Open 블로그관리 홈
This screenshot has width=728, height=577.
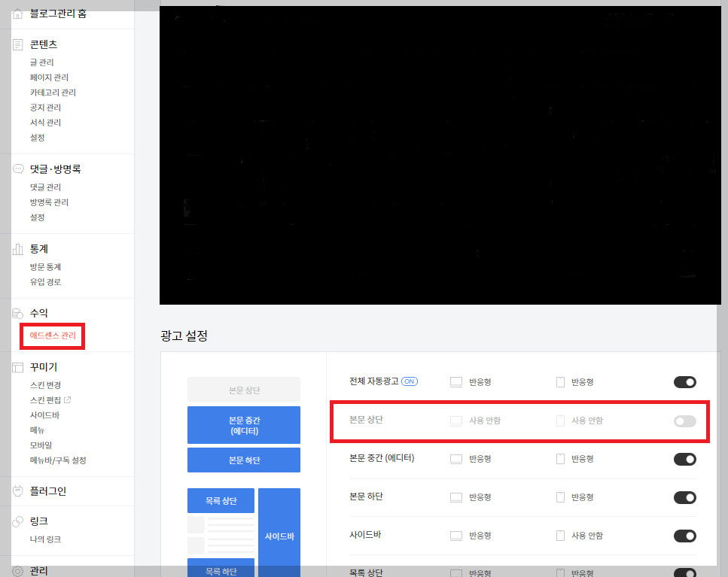tap(58, 14)
